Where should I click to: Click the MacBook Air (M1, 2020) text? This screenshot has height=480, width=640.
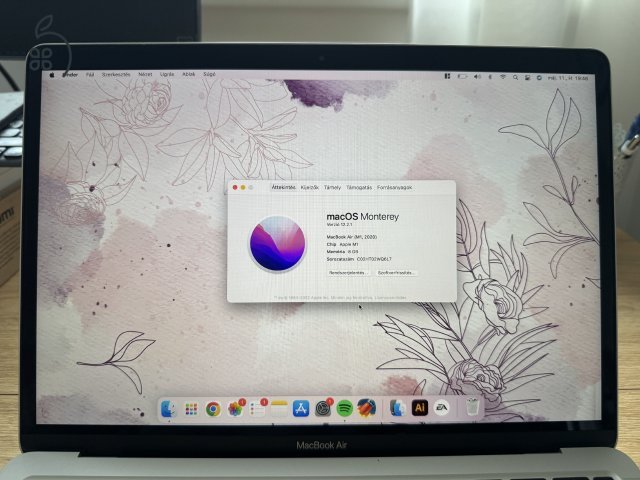(352, 237)
